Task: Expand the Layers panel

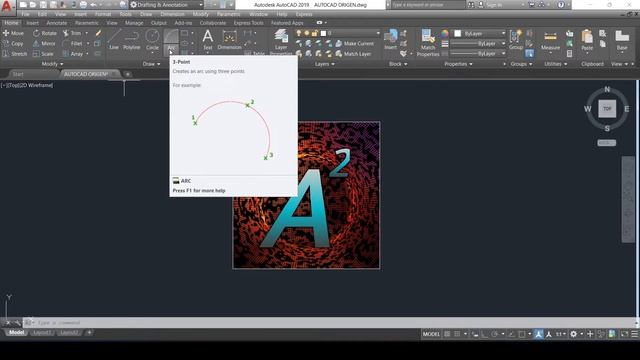Action: point(324,64)
